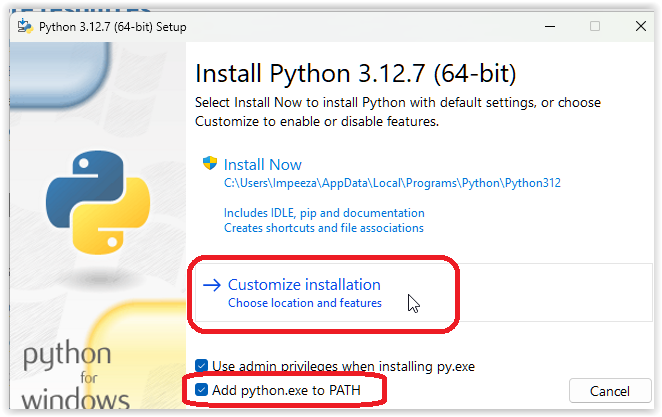Screen dimensions: 662x417
Task: Click the 'Install Python 3.12.7 (64-bit)' heading
Action: point(355,73)
